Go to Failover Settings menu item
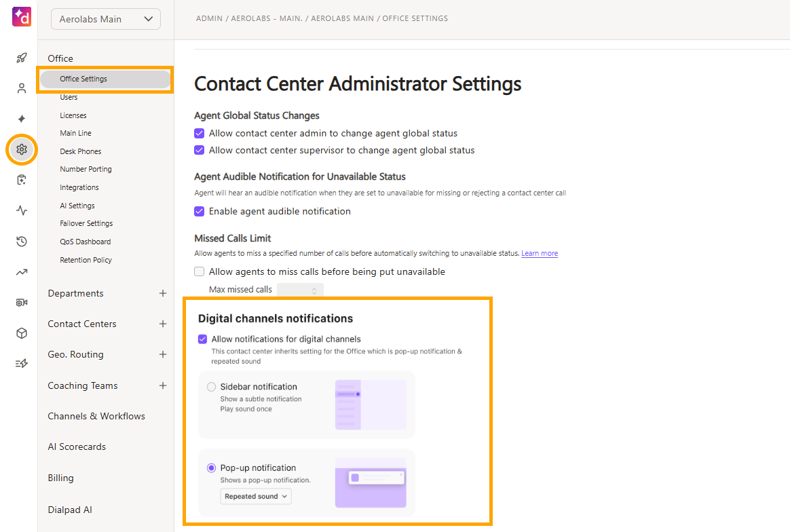Viewport: 790px width, 532px height. coord(86,223)
